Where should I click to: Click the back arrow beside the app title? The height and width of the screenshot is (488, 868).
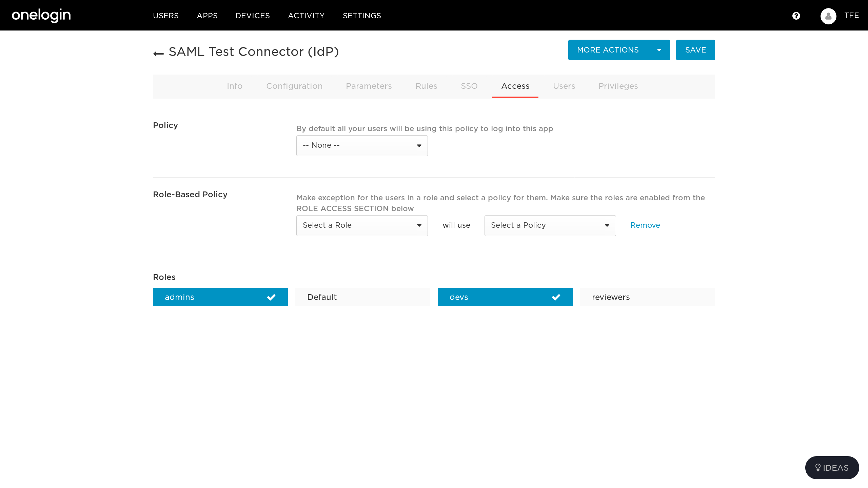(158, 53)
